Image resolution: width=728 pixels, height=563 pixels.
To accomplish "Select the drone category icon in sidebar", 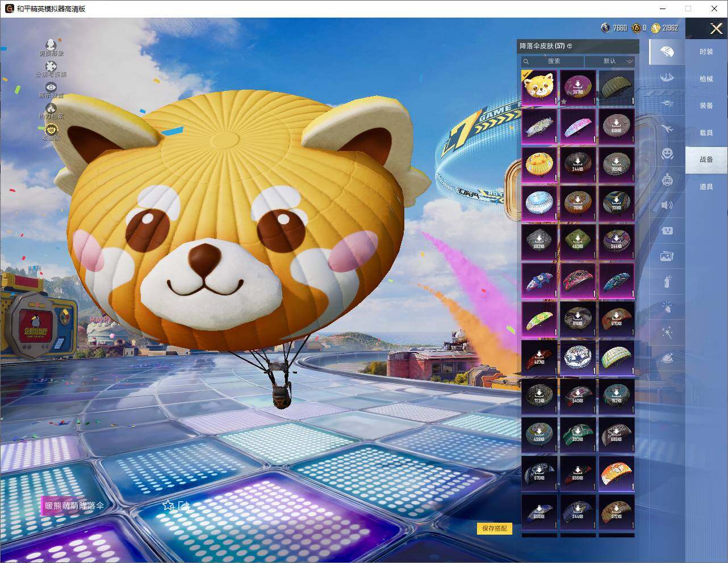I will point(667,103).
